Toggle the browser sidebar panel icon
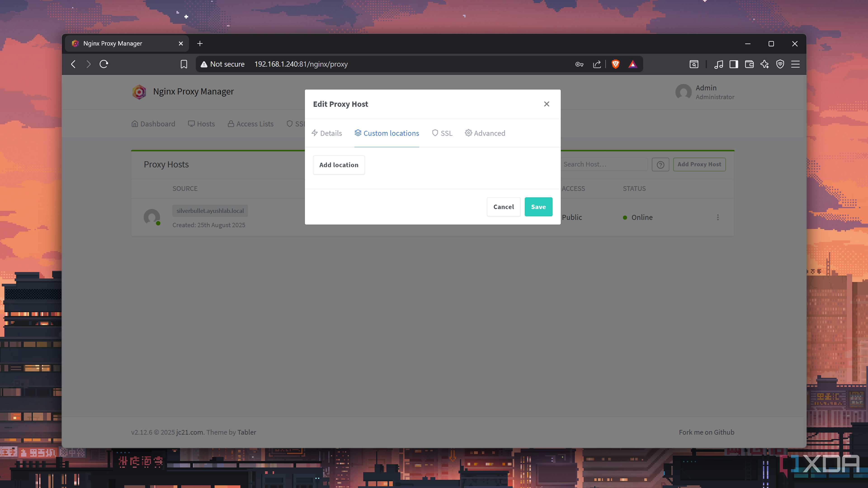 click(734, 64)
